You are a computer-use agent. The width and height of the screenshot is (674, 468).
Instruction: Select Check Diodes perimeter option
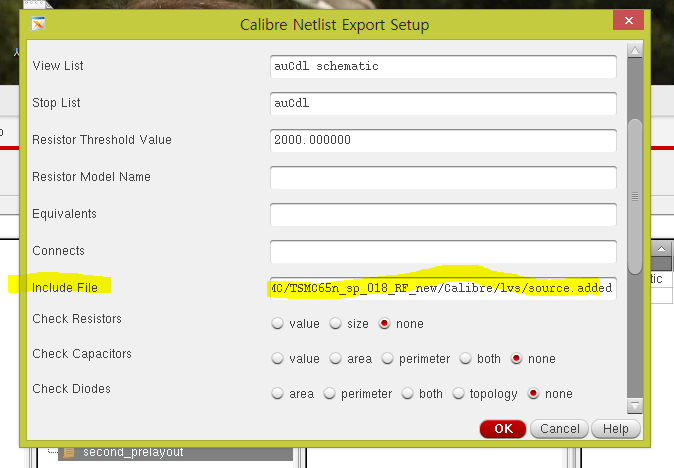click(329, 393)
